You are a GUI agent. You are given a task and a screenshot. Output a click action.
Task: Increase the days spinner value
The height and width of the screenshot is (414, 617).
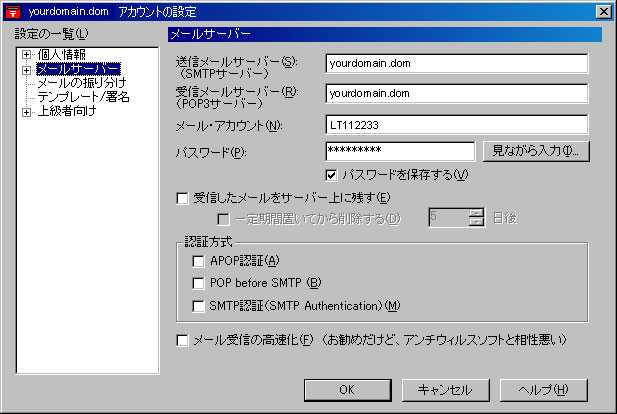point(476,213)
